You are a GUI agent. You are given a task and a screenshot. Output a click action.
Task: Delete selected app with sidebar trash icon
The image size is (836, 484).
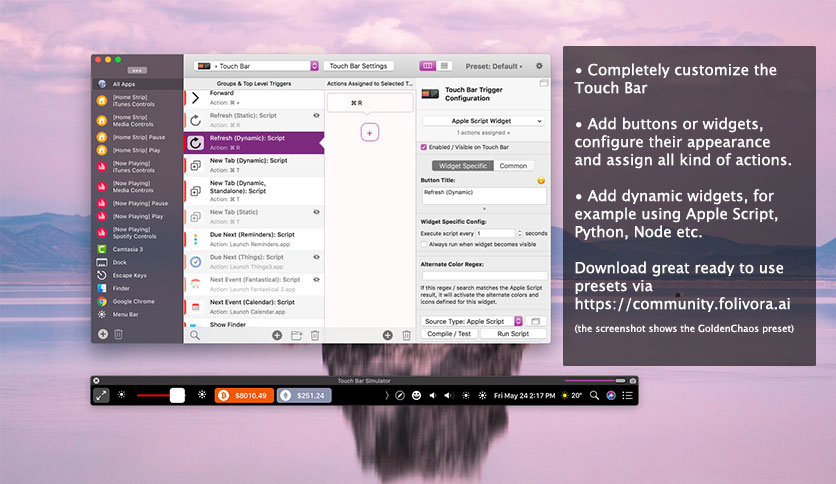click(x=118, y=334)
